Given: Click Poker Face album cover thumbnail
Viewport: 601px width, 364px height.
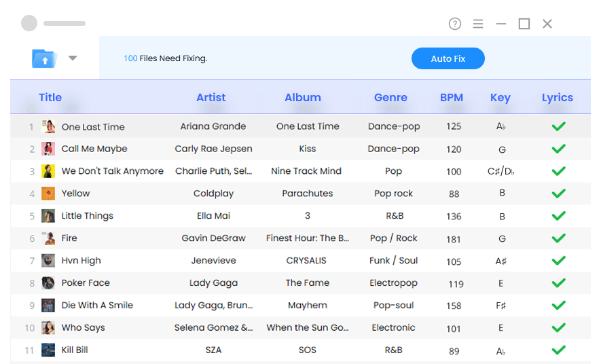Looking at the screenshot, I should [48, 283].
